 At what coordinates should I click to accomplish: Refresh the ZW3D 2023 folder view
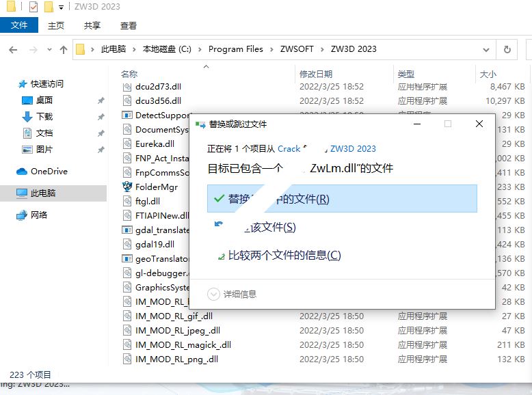[x=507, y=50]
